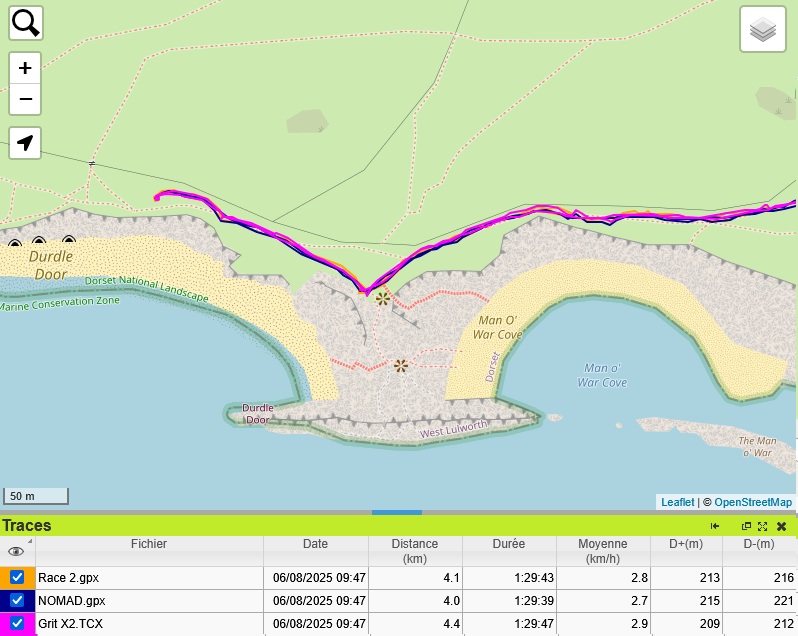Sort traces by the Fichier column
Image resolution: width=798 pixels, height=636 pixels.
(148, 544)
